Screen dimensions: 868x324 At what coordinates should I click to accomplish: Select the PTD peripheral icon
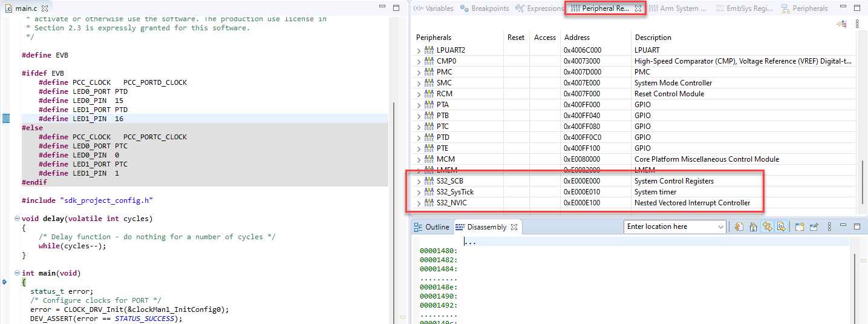coord(429,137)
